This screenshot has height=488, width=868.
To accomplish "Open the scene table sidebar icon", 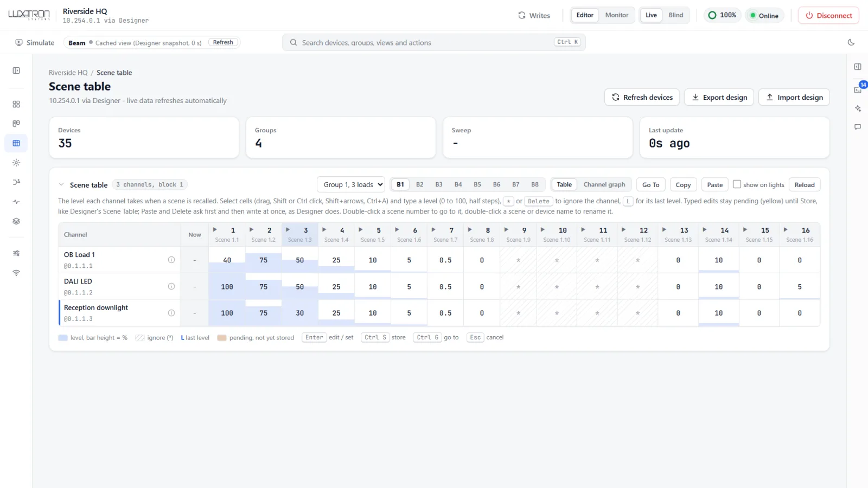I will pyautogui.click(x=16, y=143).
